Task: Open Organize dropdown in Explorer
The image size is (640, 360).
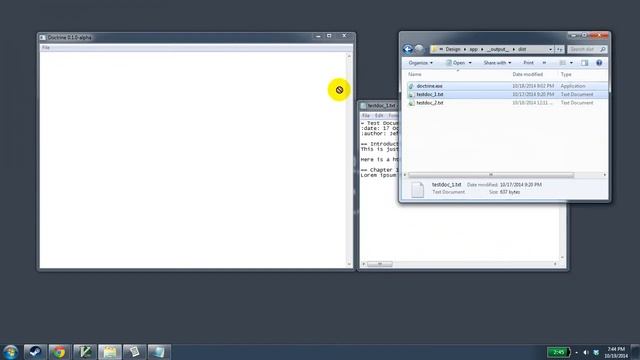Action: [x=420, y=63]
